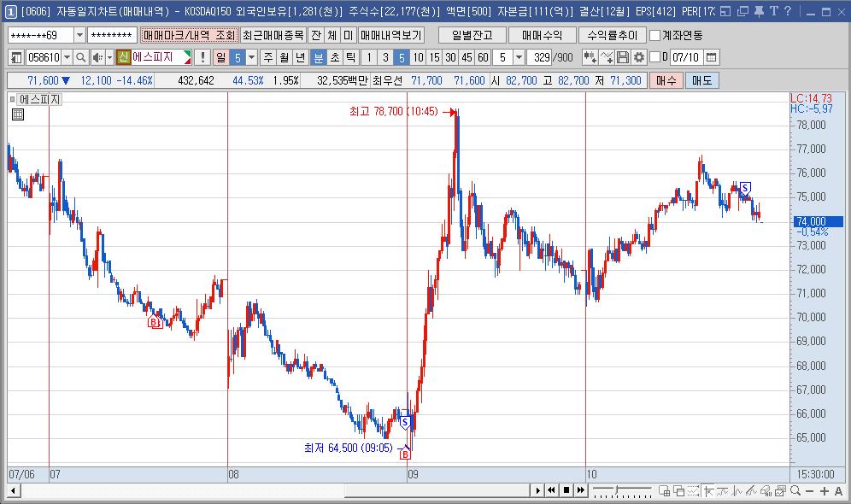This screenshot has height=504, width=851.
Task: Click the 07/10 date field
Action: (x=687, y=57)
